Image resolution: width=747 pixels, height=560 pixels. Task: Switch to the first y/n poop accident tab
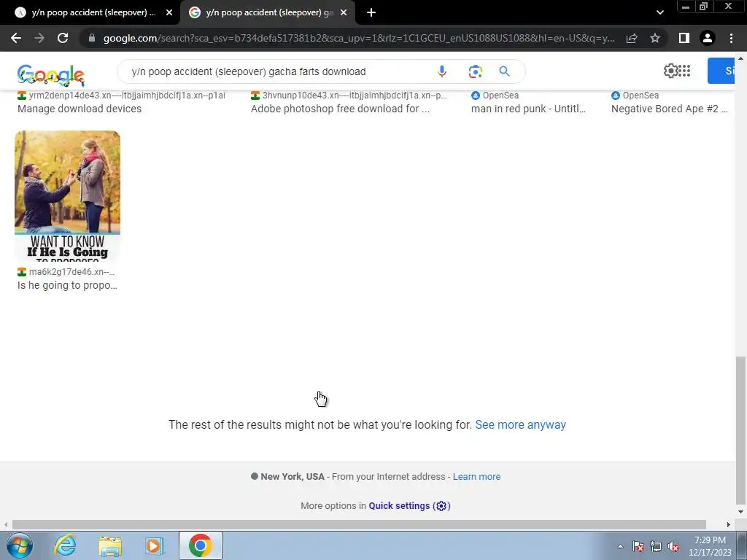pyautogui.click(x=90, y=12)
